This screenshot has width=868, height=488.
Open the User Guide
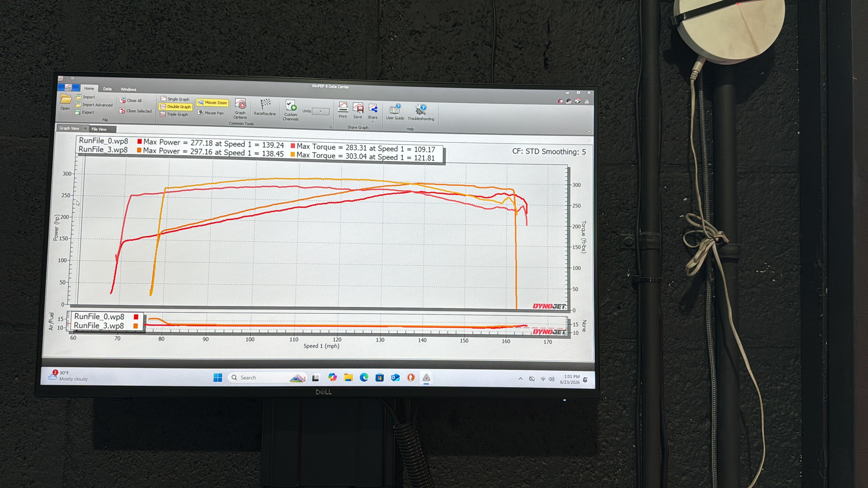[395, 112]
